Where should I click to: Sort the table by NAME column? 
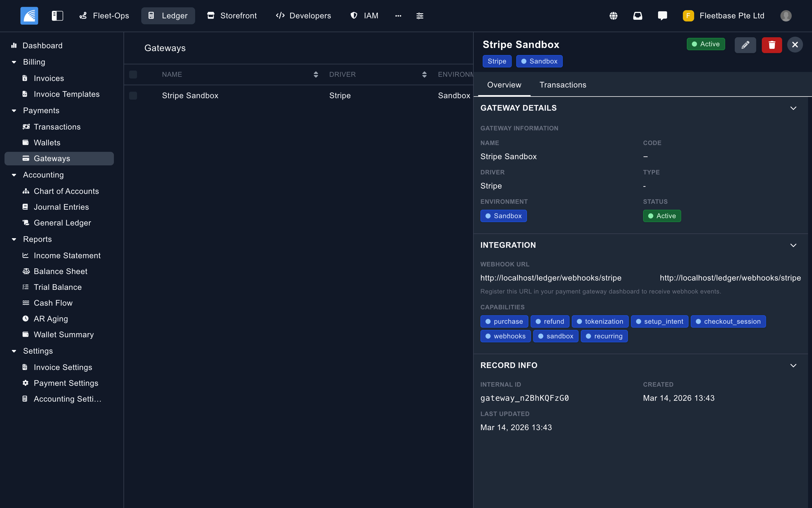316,75
